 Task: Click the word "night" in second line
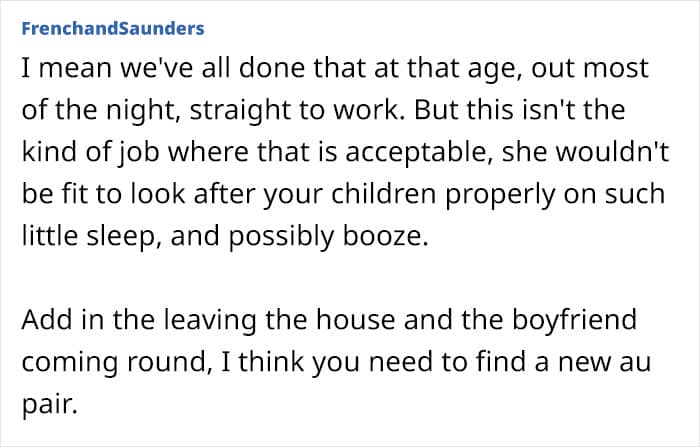pyautogui.click(x=139, y=110)
